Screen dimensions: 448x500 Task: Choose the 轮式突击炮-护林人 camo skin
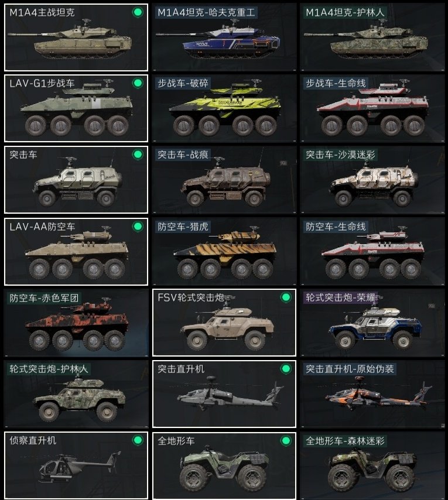click(76, 394)
